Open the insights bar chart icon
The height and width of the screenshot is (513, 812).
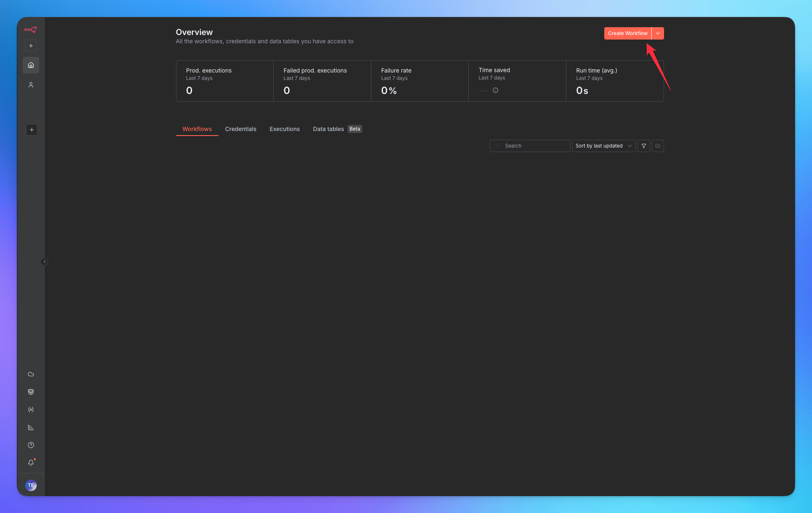pyautogui.click(x=31, y=427)
